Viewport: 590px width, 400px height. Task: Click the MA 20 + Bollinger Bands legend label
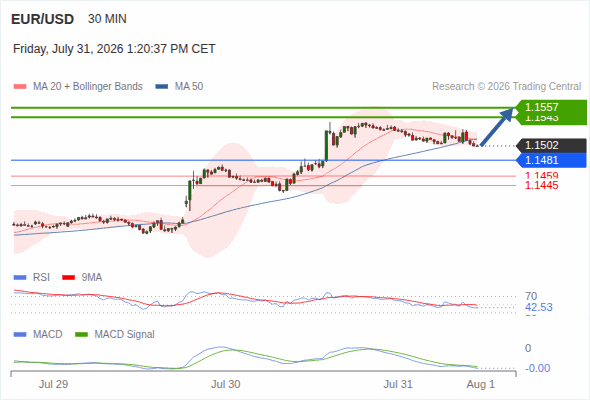(88, 87)
